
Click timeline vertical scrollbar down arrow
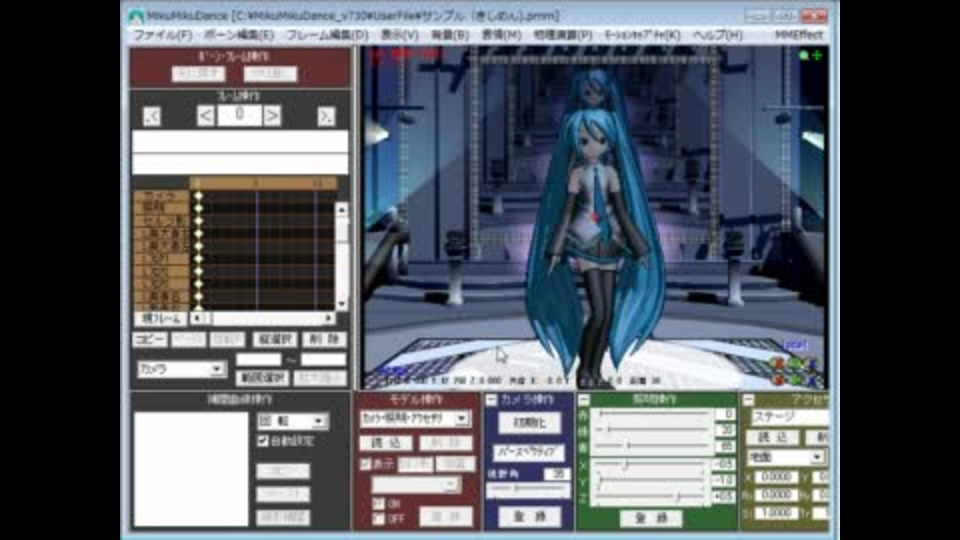(x=342, y=304)
